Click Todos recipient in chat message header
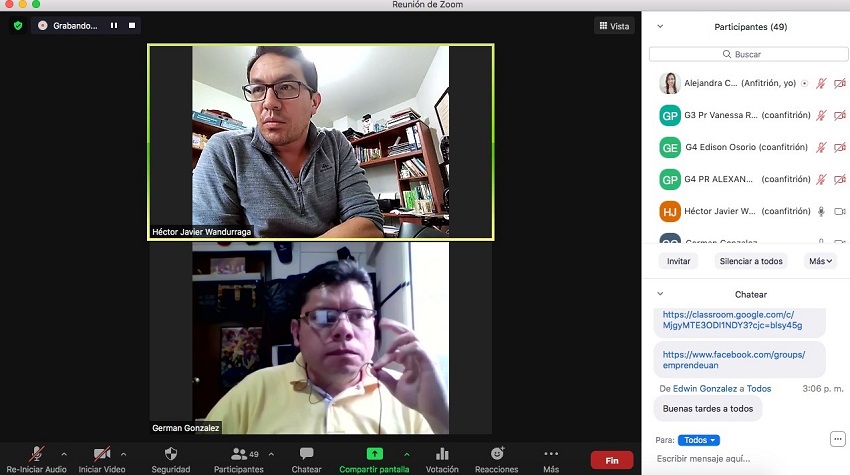This screenshot has width=850, height=475. 759,388
